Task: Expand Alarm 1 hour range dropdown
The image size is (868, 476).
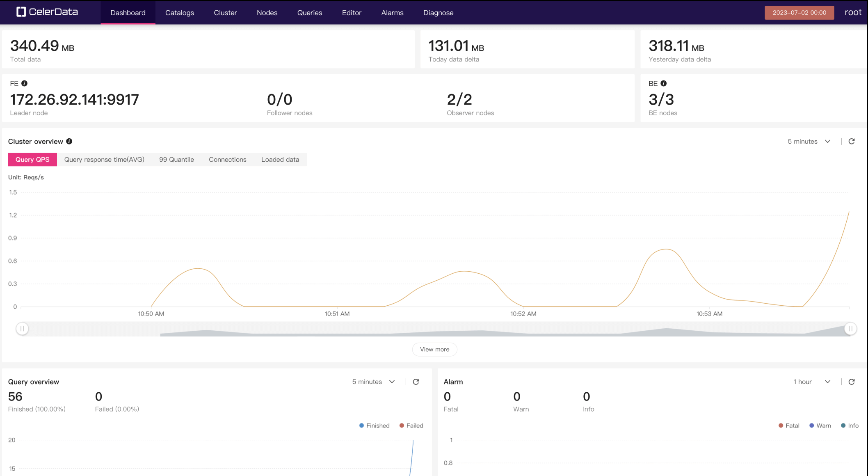Action: [811, 382]
